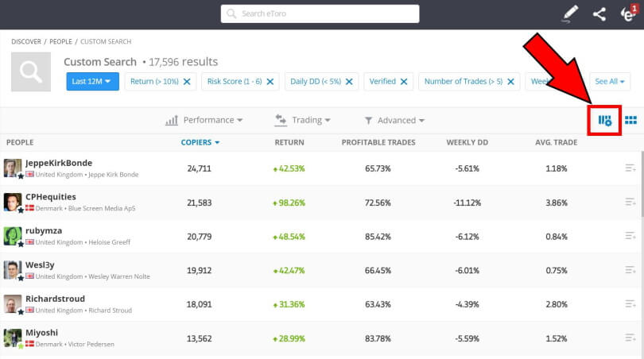Click the share icon in top bar
644x359 pixels.
(599, 14)
